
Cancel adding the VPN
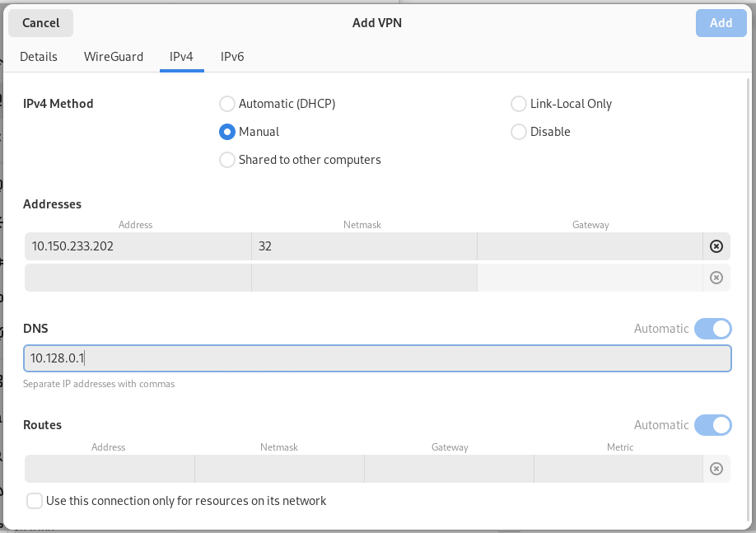[x=41, y=23]
